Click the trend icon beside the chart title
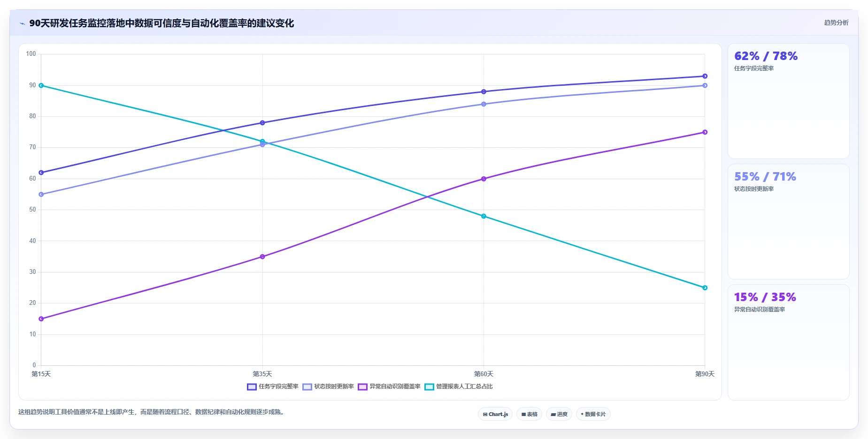868x439 pixels. pos(22,23)
